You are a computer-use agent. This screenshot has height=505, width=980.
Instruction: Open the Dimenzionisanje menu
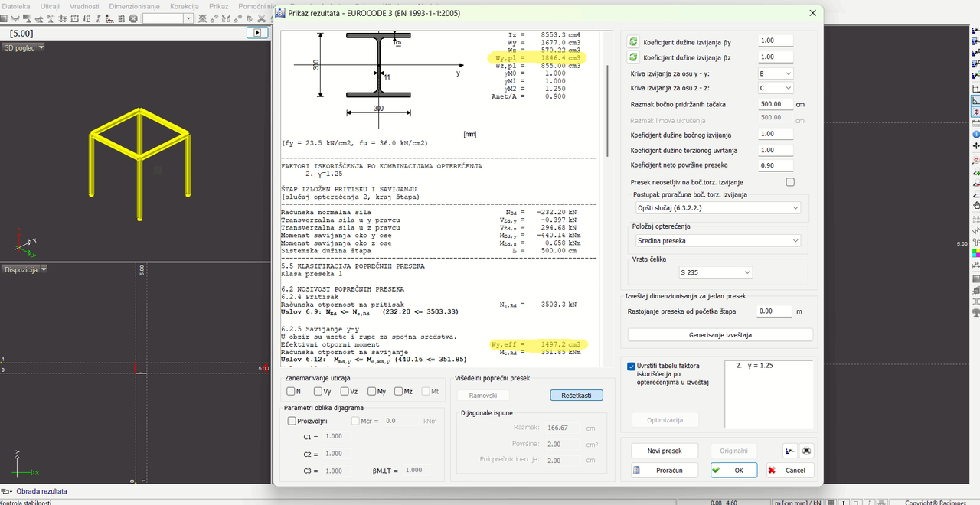click(x=134, y=6)
